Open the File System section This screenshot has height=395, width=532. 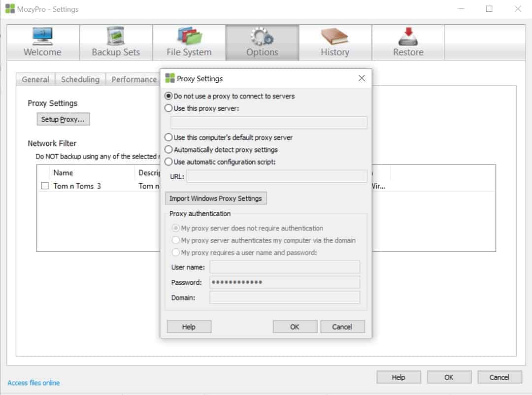pyautogui.click(x=189, y=42)
